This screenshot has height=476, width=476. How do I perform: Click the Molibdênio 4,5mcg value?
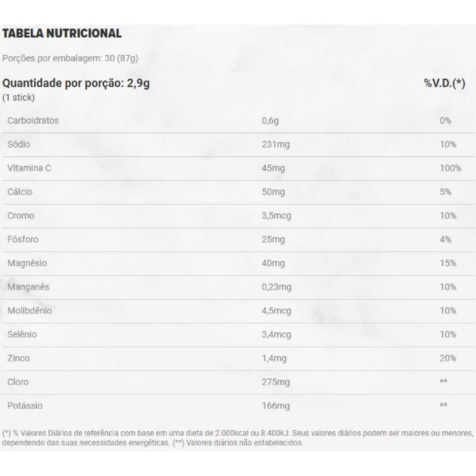click(x=276, y=311)
